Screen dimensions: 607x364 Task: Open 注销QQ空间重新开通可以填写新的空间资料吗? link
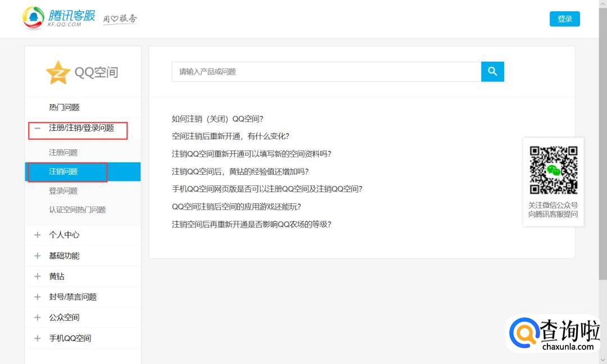click(x=252, y=154)
